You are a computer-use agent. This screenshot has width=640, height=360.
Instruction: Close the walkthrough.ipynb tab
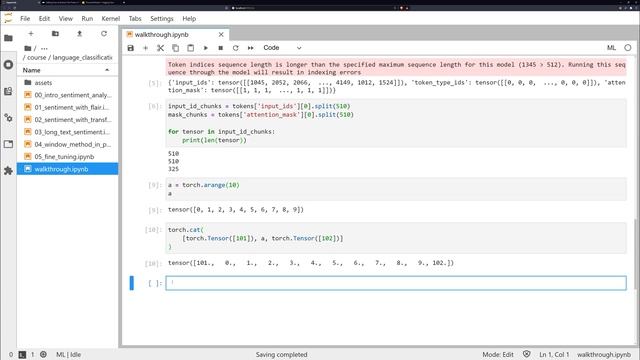tap(221, 35)
